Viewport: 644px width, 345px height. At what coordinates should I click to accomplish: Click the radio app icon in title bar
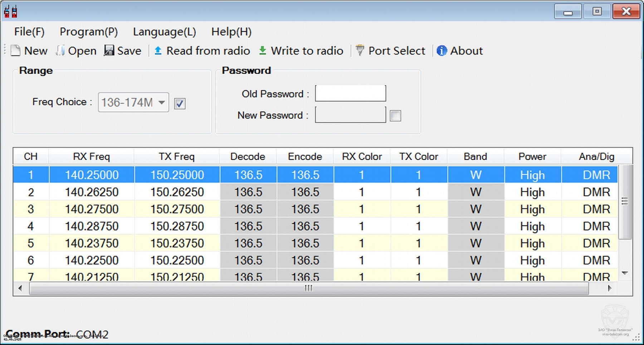coord(11,12)
